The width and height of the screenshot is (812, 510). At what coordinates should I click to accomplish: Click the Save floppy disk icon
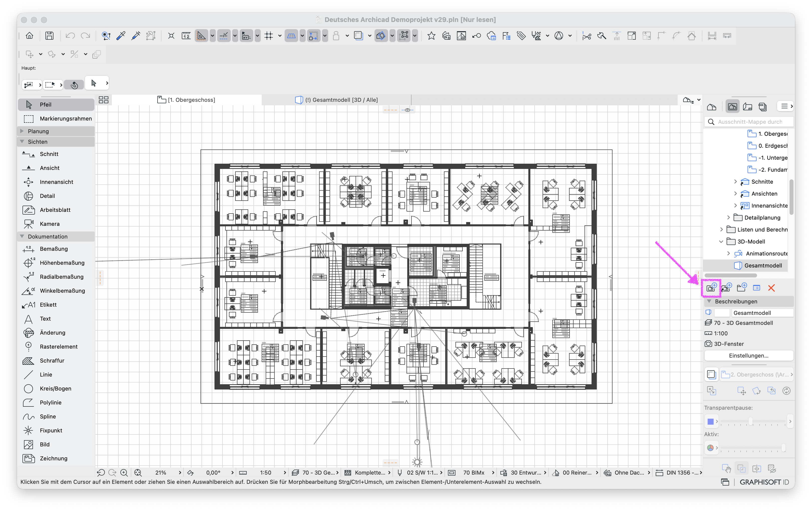tap(49, 36)
